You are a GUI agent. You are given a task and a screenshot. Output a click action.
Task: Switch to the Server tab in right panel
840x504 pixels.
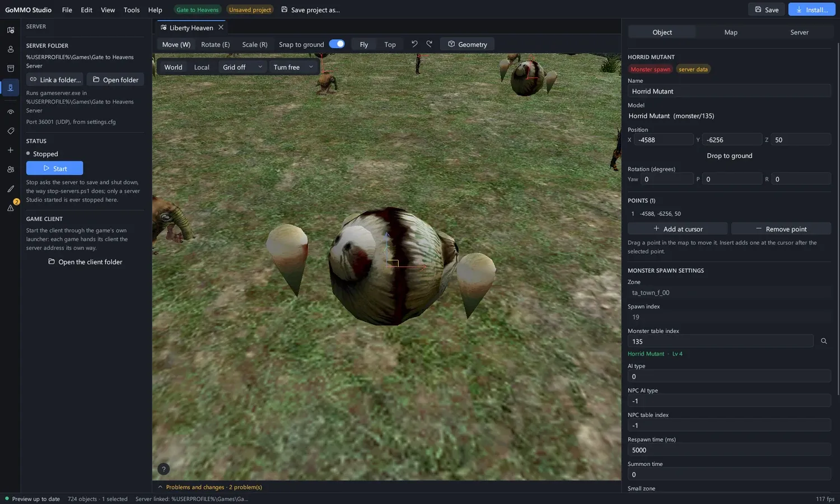[799, 32]
